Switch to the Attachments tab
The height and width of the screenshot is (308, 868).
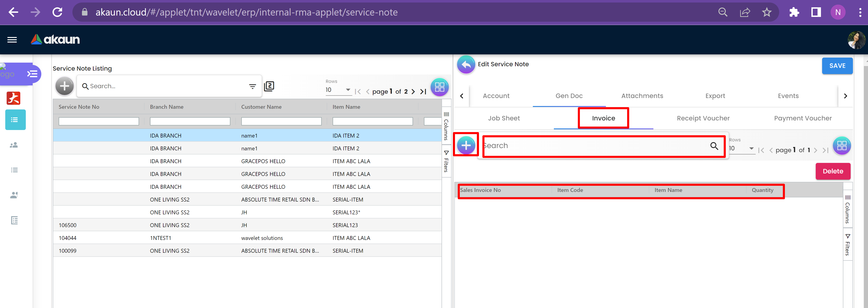(642, 96)
